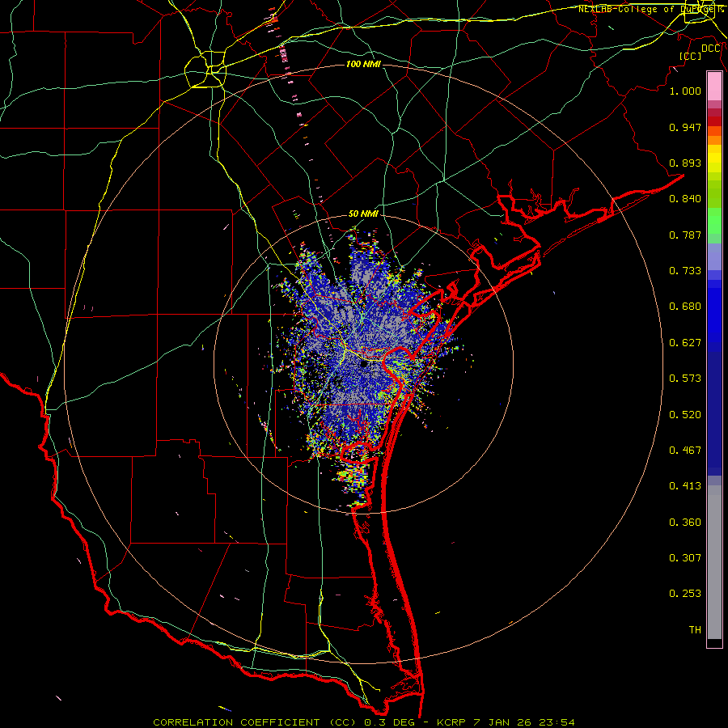The height and width of the screenshot is (728, 728).
Task: Click the Correlation Coefficient caption at bottom
Action: tap(364, 722)
